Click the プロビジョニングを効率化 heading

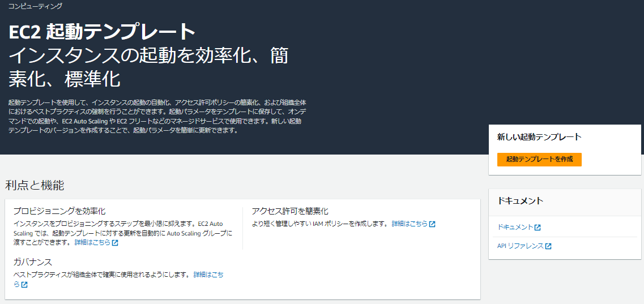[x=59, y=211]
